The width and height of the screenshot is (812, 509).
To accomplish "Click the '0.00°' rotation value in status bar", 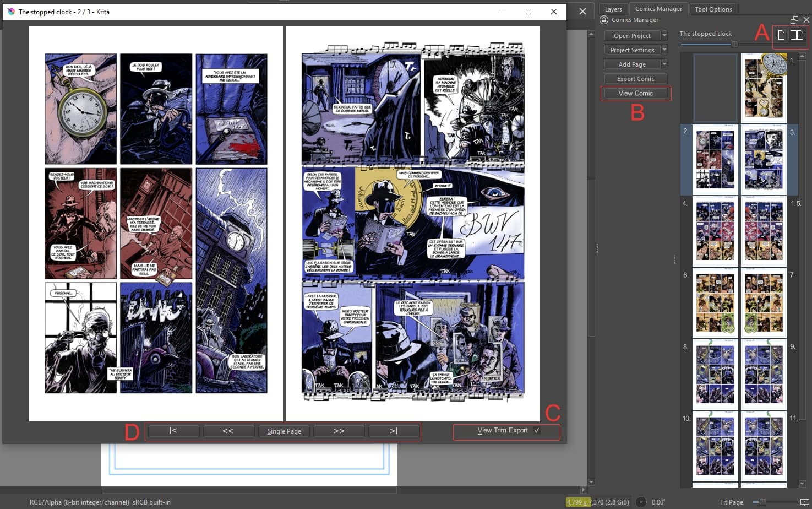I will point(658,502).
